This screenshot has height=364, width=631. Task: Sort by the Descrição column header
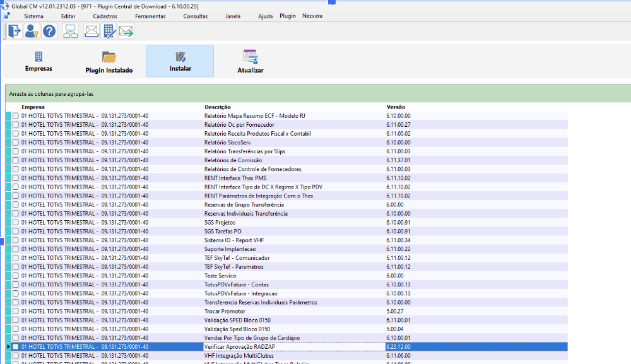click(x=217, y=107)
